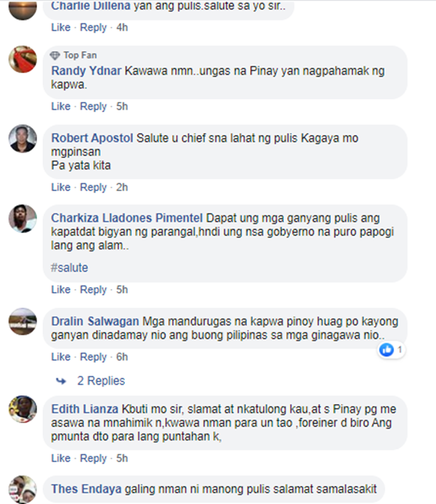The width and height of the screenshot is (436, 504).
Task: Reply to Dralin Salwagan's comment
Action: point(93,357)
